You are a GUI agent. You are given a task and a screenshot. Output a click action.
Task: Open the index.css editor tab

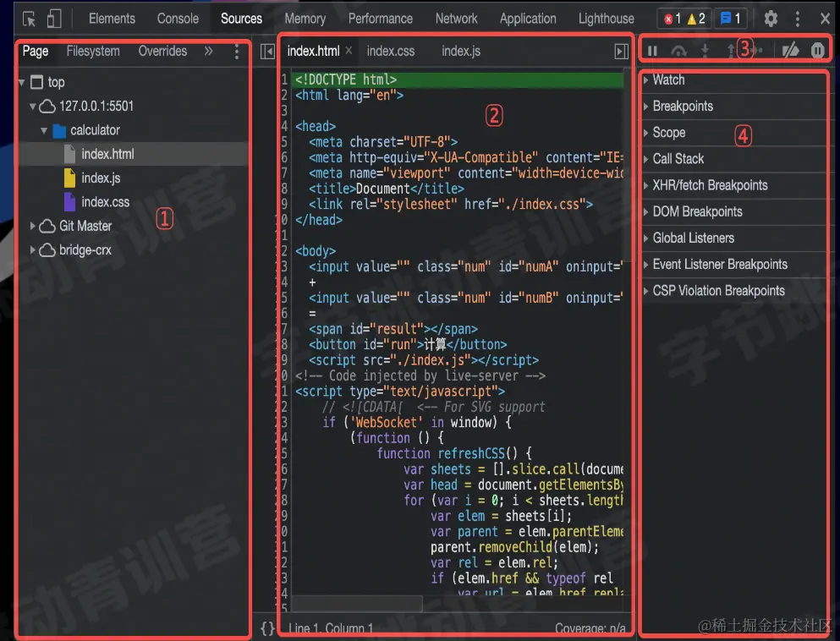tap(391, 52)
